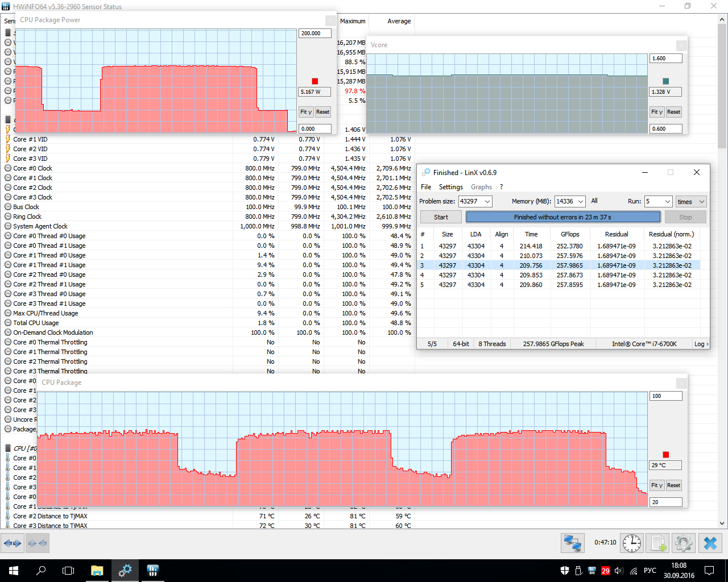
Task: Click the Start button in LinX
Action: 441,217
